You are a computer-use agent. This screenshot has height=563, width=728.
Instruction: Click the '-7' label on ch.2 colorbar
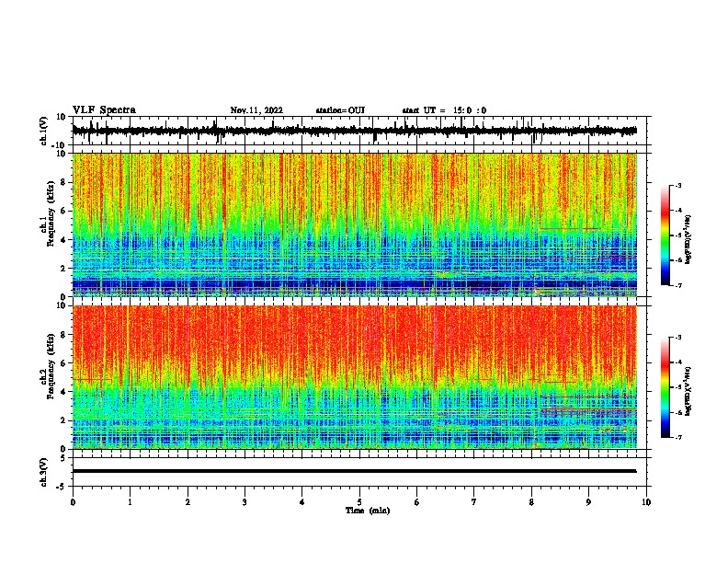coord(677,437)
